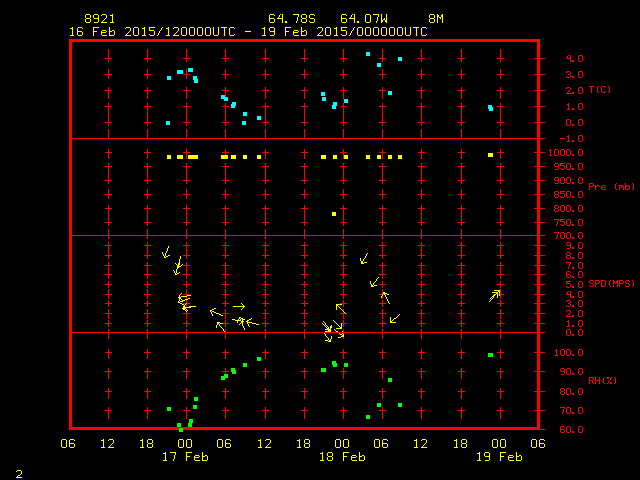Click the station ID 8921 in header
This screenshot has width=640, height=480.
[x=98, y=19]
